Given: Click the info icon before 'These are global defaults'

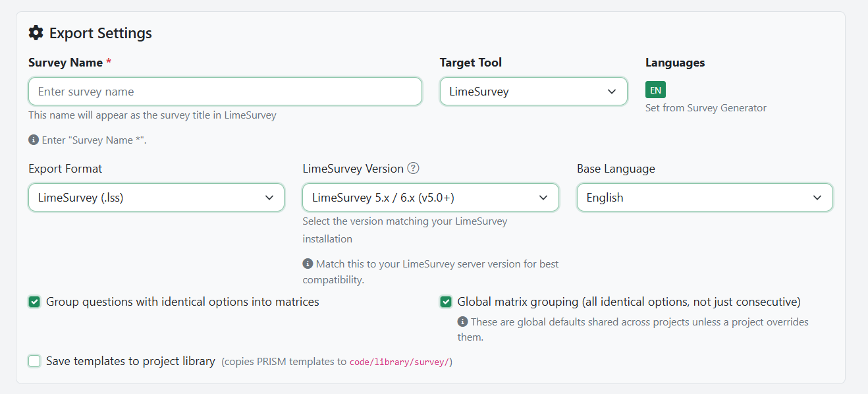Looking at the screenshot, I should tap(462, 322).
